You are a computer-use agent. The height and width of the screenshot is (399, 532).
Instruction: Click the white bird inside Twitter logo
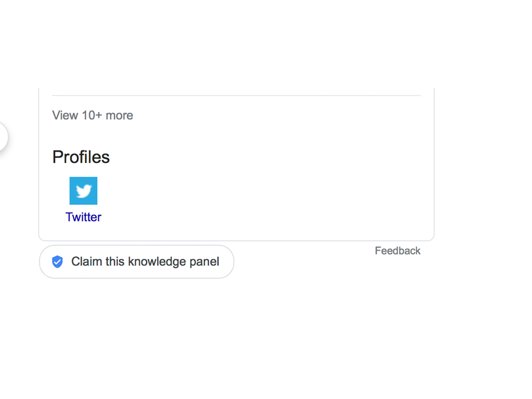(84, 191)
